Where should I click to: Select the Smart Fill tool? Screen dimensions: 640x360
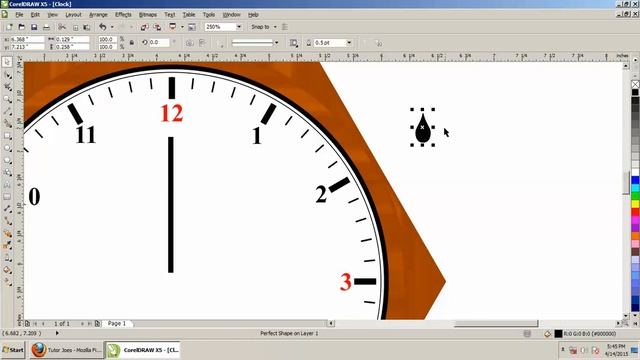7,123
